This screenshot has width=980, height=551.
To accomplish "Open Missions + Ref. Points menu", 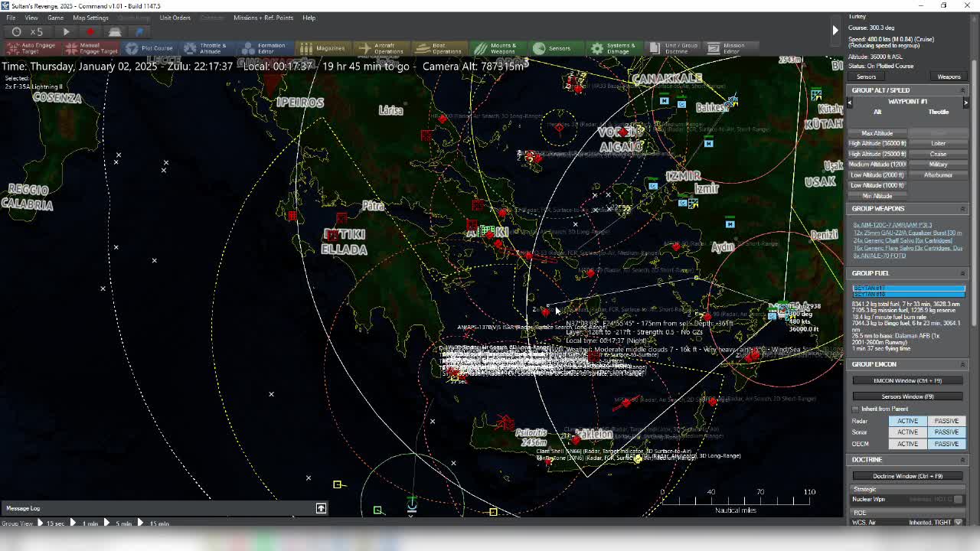I will pyautogui.click(x=263, y=18).
